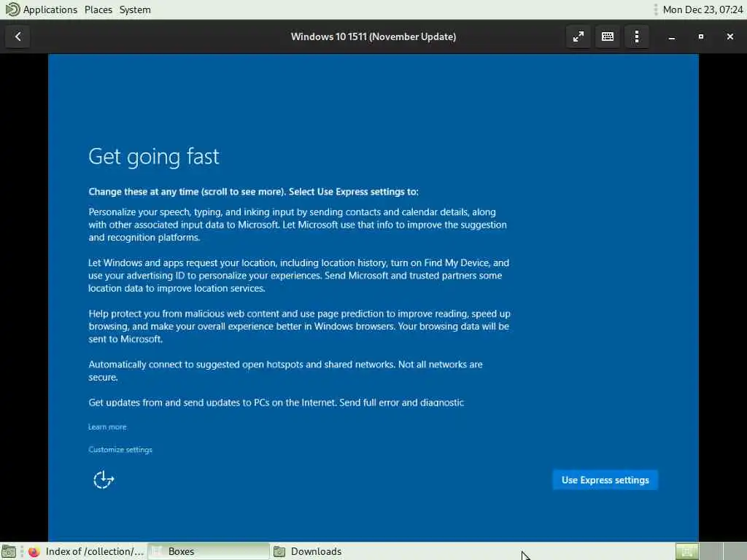Minimize the Boxes window
This screenshot has height=560, width=747.
tap(672, 36)
